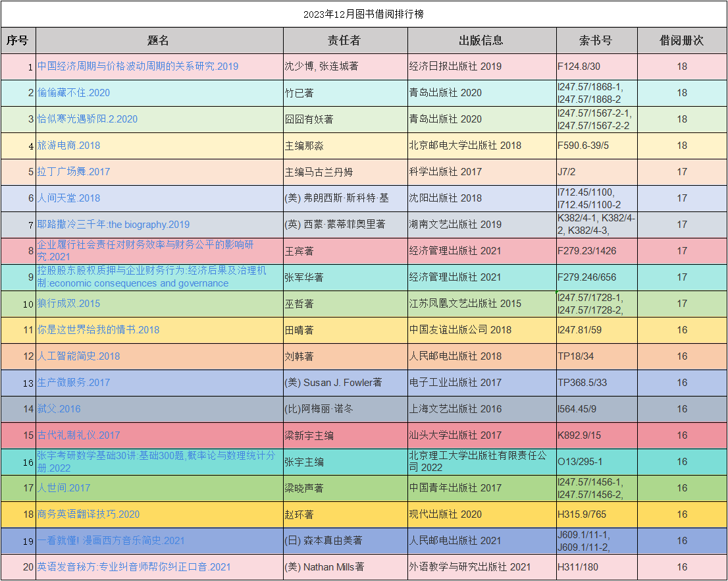Screen dimensions: 728x581
Task: Open 张宇考研数学基础30讲 title link
Action: coord(156,462)
